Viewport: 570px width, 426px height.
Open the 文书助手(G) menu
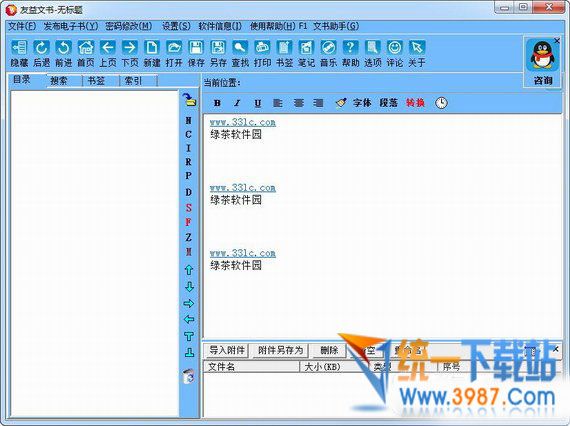tap(336, 26)
